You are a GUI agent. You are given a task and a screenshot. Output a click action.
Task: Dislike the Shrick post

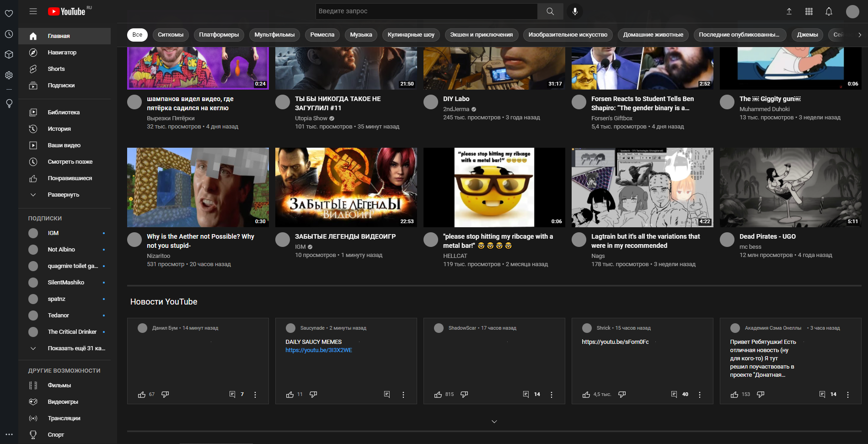tap(622, 394)
